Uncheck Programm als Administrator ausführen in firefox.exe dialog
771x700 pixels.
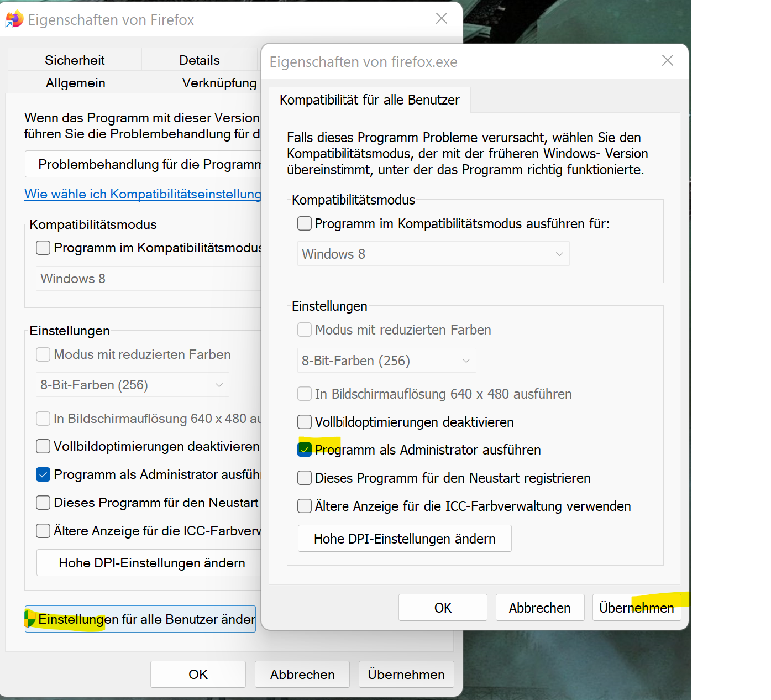(305, 450)
